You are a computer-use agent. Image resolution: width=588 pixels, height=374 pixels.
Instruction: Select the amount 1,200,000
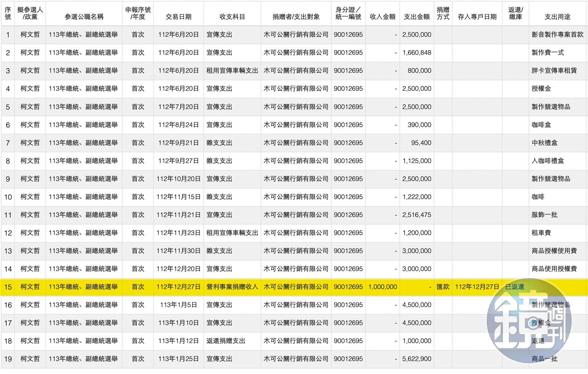[417, 233]
